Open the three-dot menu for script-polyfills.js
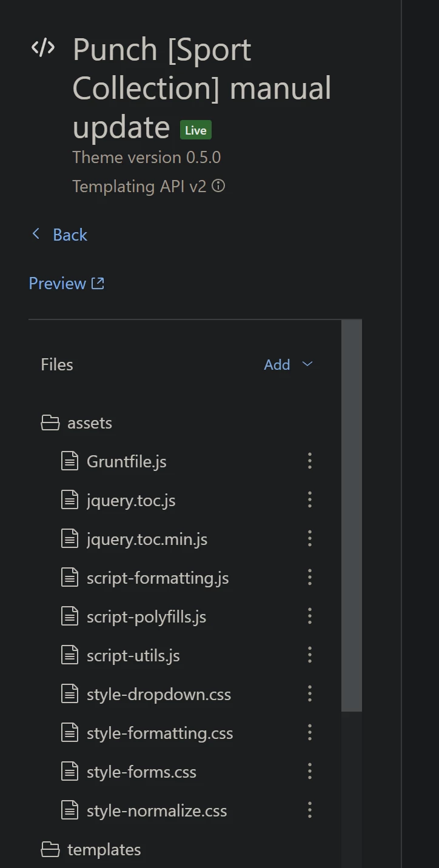Image resolution: width=439 pixels, height=868 pixels. pos(310,616)
